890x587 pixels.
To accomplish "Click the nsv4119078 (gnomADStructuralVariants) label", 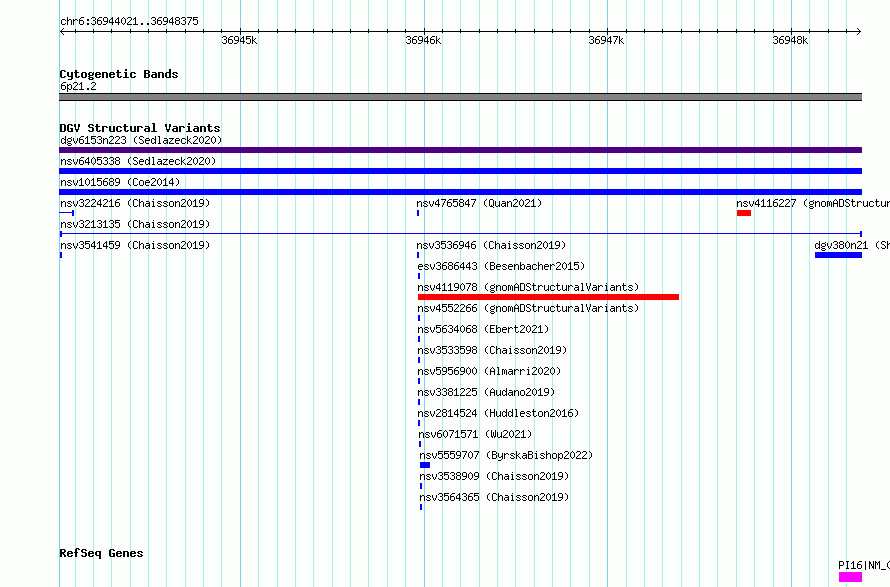I will (528, 287).
